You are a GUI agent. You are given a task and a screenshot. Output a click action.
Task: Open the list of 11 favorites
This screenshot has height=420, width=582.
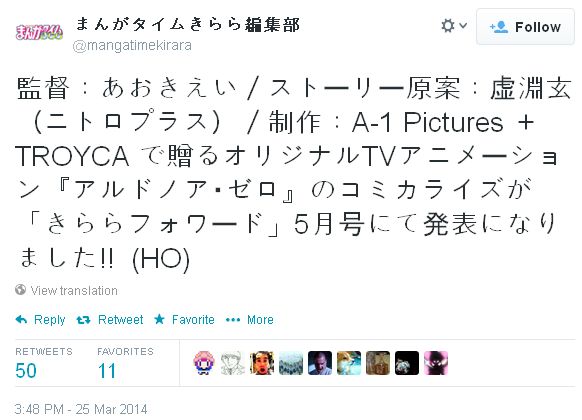(x=125, y=364)
